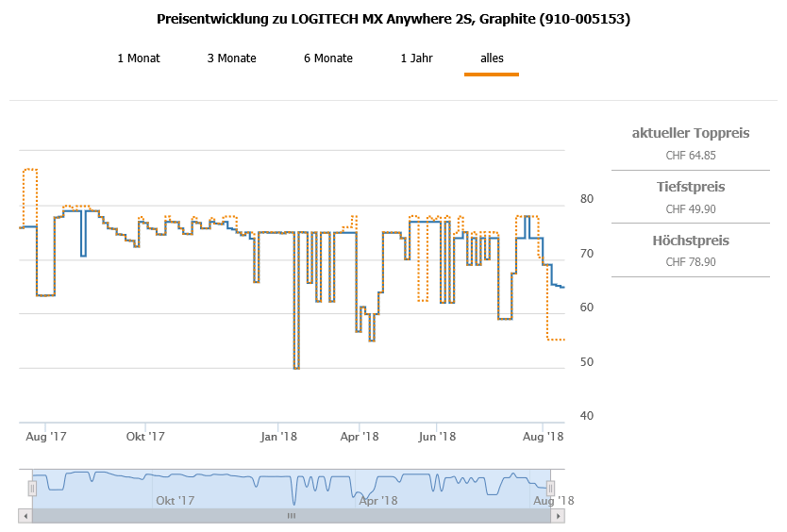This screenshot has width=787, height=532.
Task: Click the lowest price dip near Jan '18
Action: (296, 367)
